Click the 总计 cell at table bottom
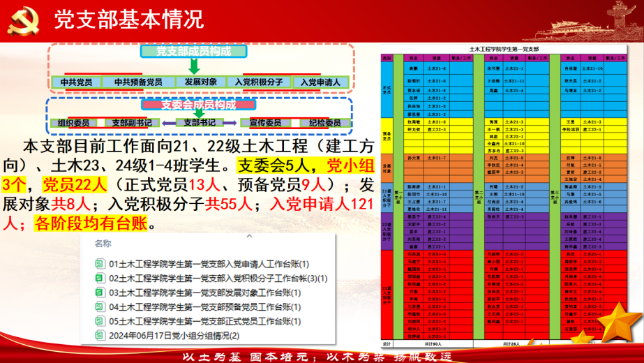This screenshot has height=363, width=644. pos(387,343)
